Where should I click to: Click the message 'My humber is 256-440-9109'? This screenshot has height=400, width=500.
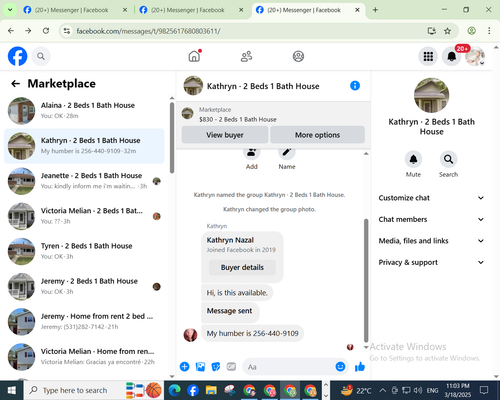[x=252, y=333]
